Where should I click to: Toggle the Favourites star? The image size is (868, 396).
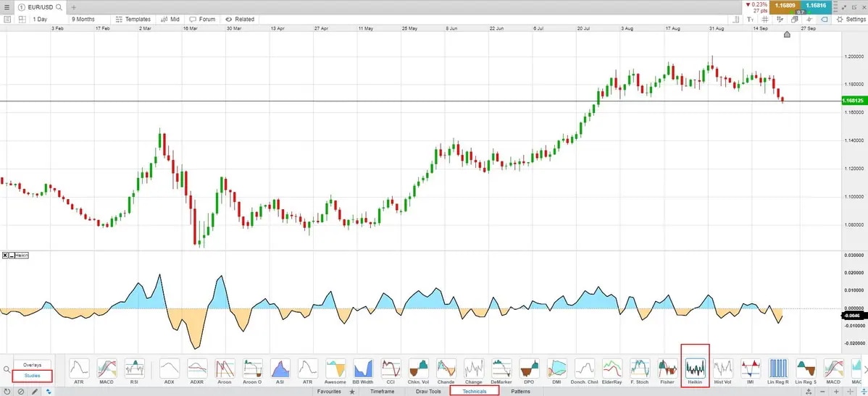[x=352, y=392]
